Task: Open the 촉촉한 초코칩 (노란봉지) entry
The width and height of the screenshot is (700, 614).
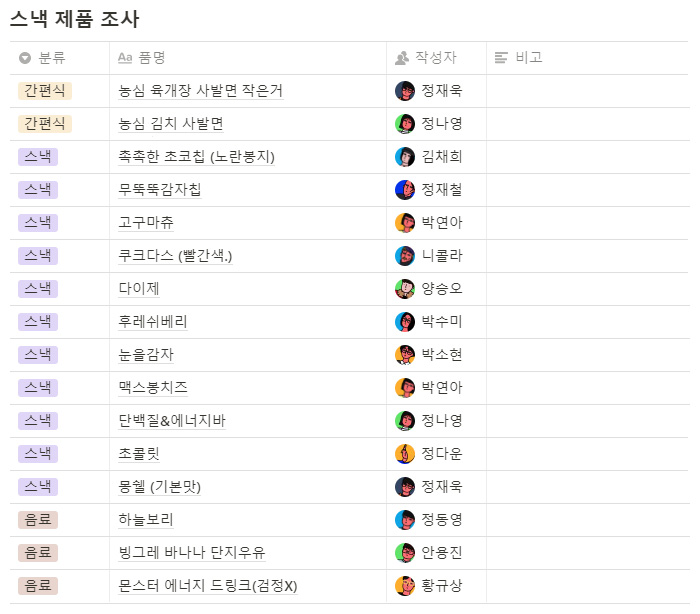Action: 196,157
